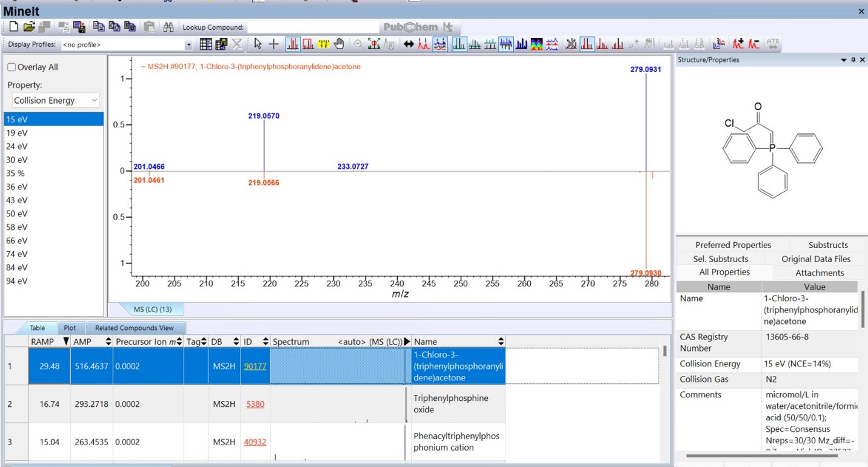
Task: Select 30 eV collision energy
Action: coord(17,160)
